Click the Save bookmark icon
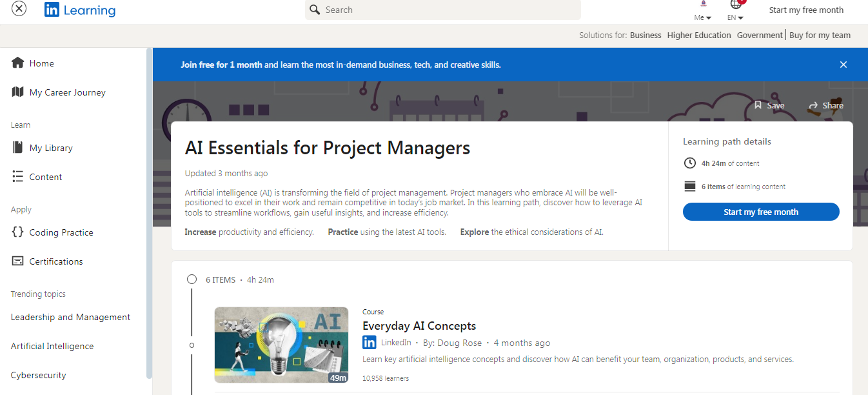This screenshot has width=868, height=395. 758,105
